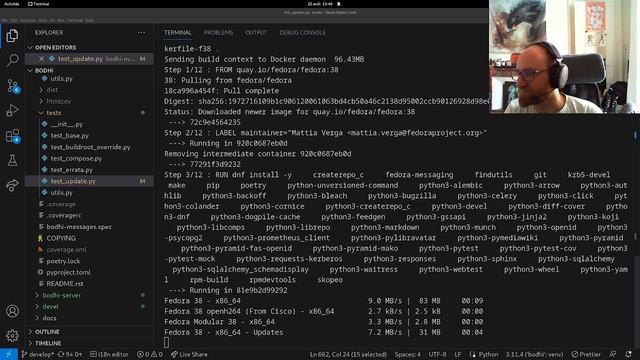Click Ln 662, Col 24 position indicator
The height and width of the screenshot is (360, 640).
tap(348, 354)
